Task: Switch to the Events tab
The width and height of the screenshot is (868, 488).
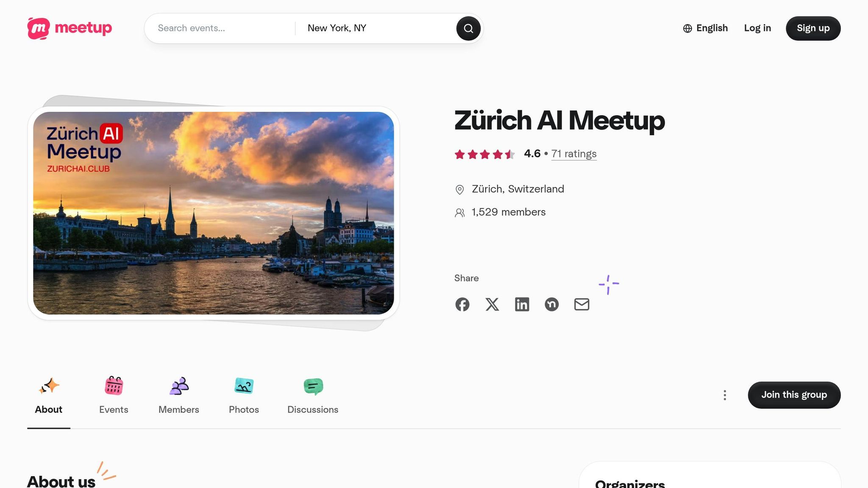Action: pyautogui.click(x=114, y=395)
